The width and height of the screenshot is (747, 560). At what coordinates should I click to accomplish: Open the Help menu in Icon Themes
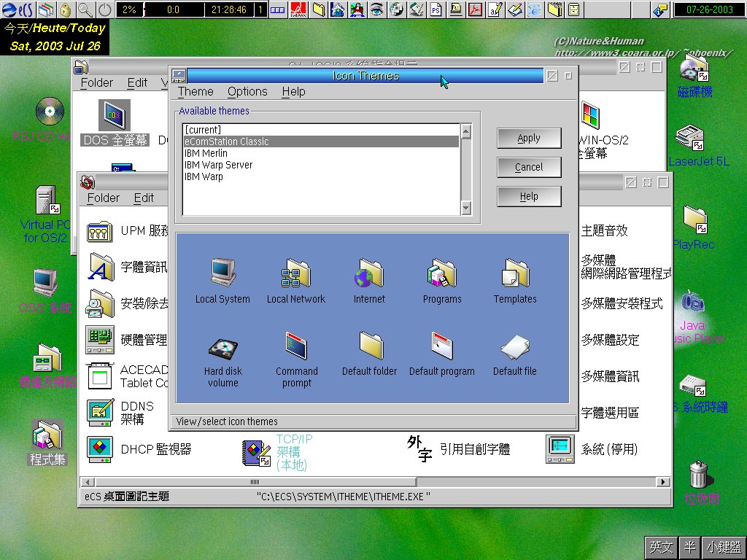point(293,91)
